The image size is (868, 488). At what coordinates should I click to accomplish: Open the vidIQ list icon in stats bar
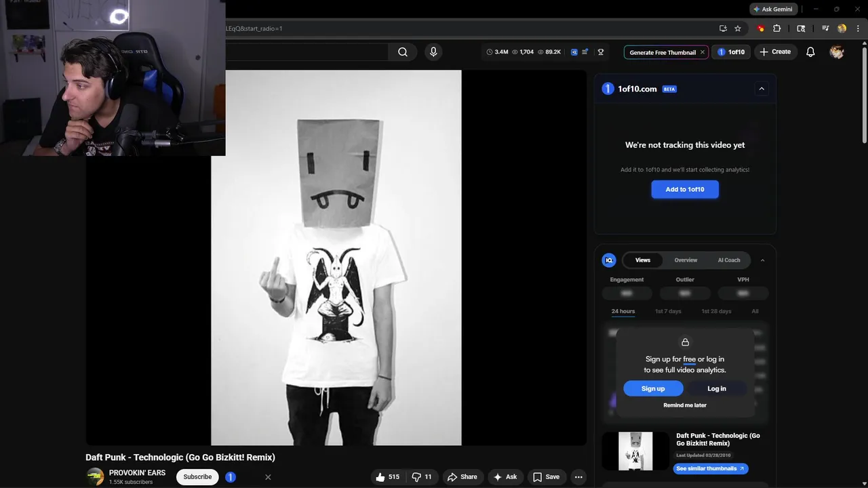pos(585,52)
